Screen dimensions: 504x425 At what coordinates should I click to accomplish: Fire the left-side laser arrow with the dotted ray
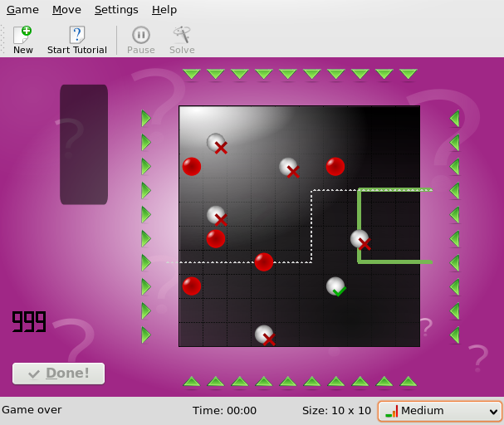[x=146, y=263]
